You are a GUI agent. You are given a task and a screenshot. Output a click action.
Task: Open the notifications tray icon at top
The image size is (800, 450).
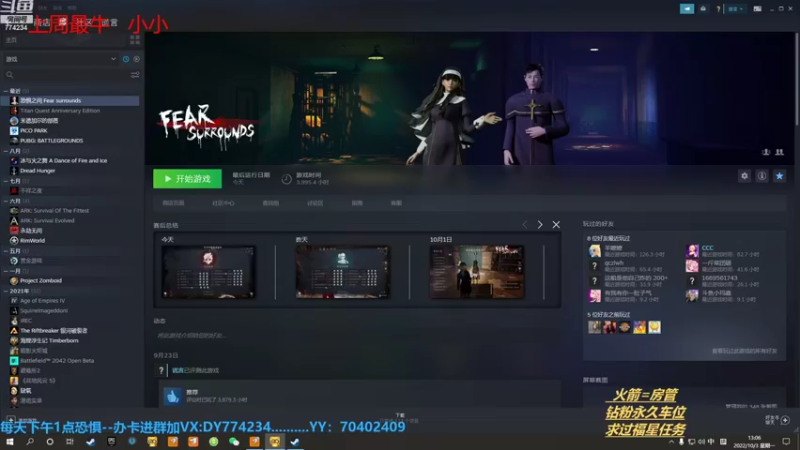coord(703,9)
